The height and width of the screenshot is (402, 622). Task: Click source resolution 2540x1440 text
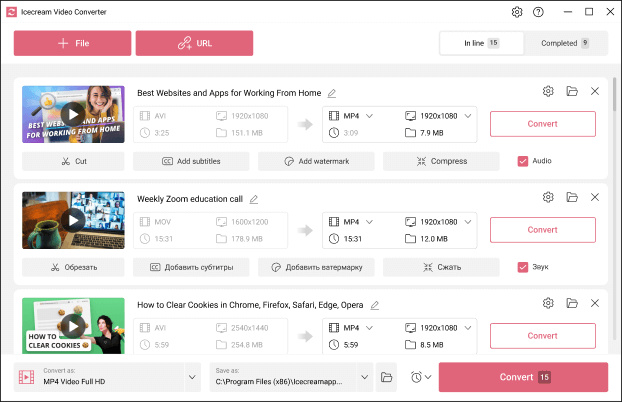(250, 328)
